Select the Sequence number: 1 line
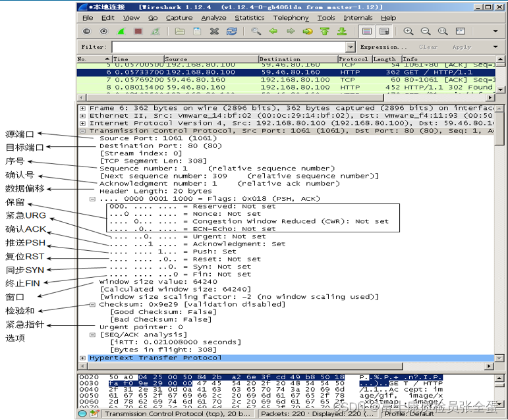The height and width of the screenshot is (420, 508). (x=217, y=169)
